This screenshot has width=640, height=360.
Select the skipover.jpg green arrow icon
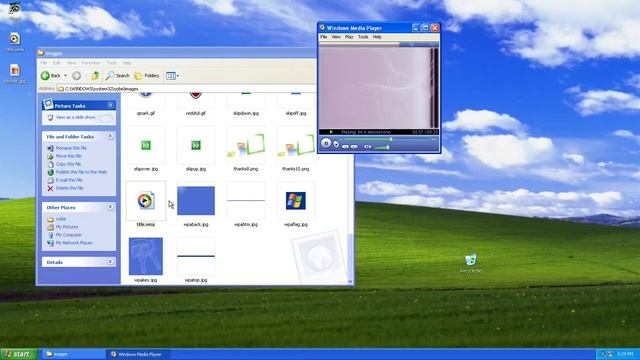tap(146, 145)
